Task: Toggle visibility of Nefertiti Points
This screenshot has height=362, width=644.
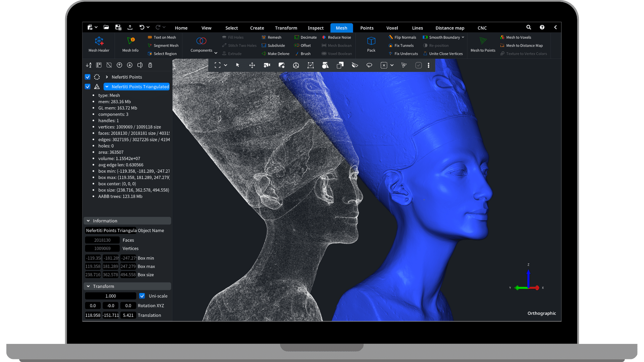Action: point(88,77)
